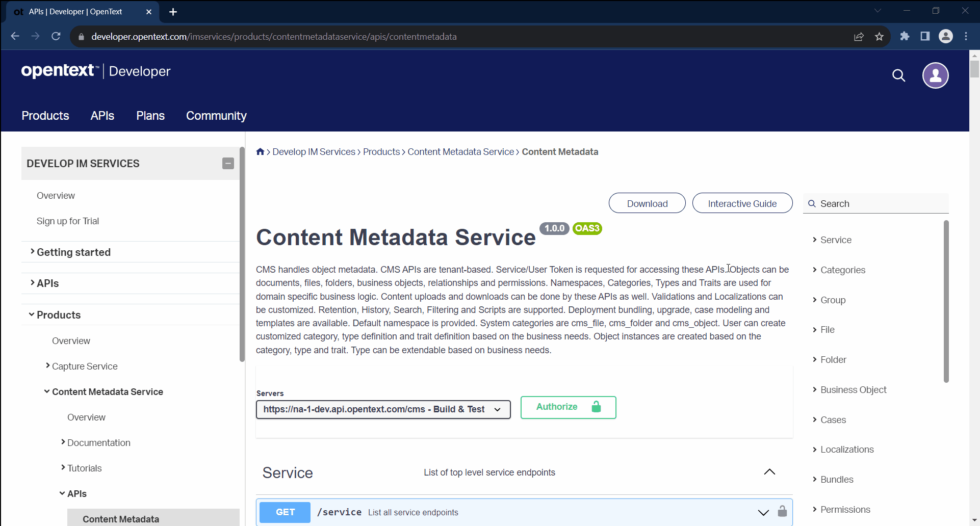Bookmark the page using the star icon

point(879,36)
